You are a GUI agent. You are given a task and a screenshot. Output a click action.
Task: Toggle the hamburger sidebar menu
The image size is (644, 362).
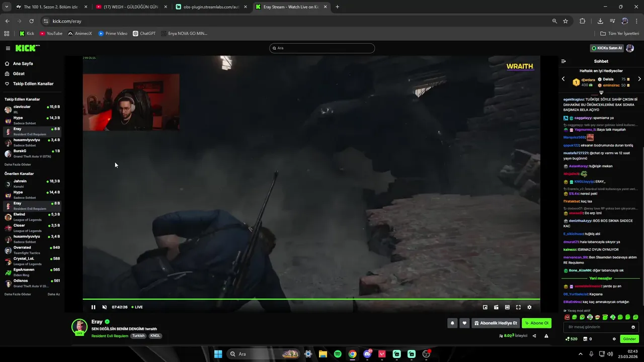point(8,48)
